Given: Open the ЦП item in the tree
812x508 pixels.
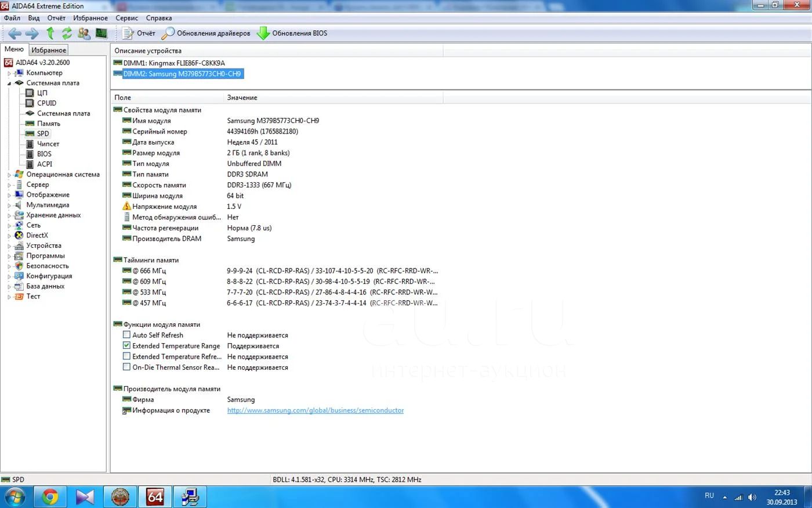Looking at the screenshot, I should click(42, 93).
